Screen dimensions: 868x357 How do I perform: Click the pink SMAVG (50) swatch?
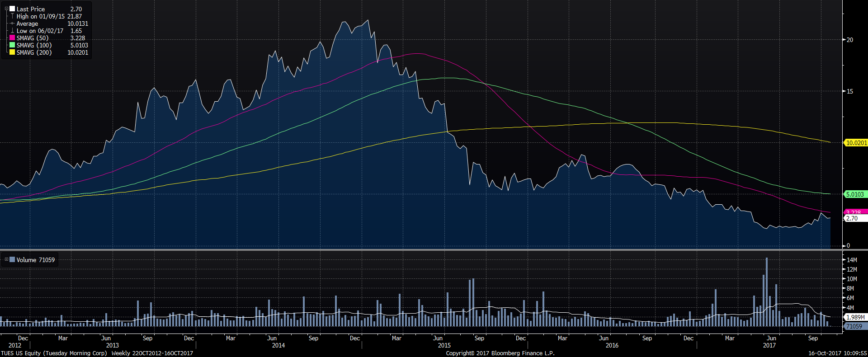(12, 38)
